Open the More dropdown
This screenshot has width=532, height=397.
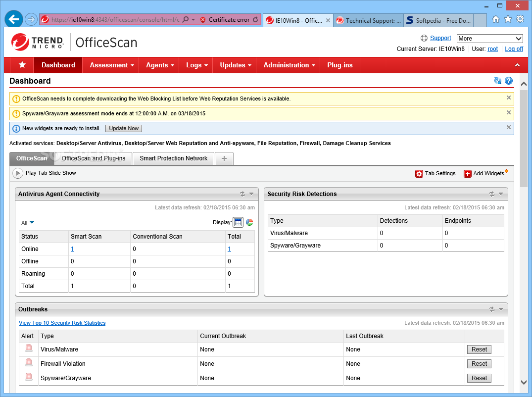pyautogui.click(x=489, y=38)
